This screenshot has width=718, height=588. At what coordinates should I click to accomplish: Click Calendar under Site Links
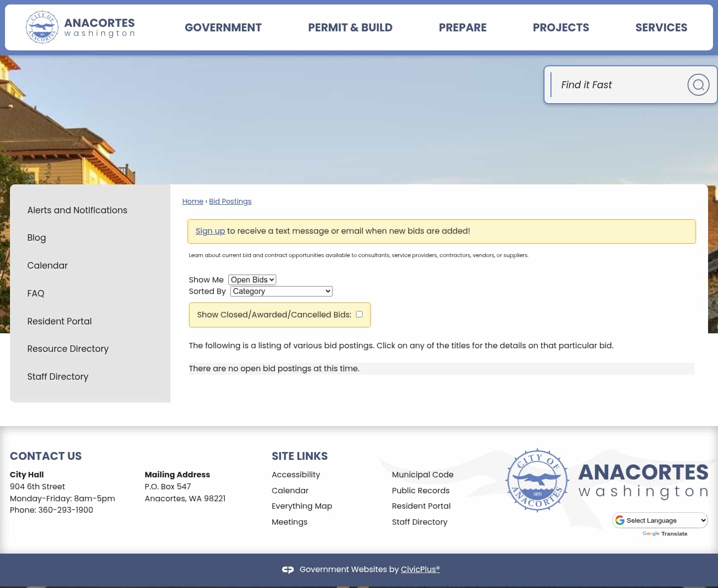(290, 491)
